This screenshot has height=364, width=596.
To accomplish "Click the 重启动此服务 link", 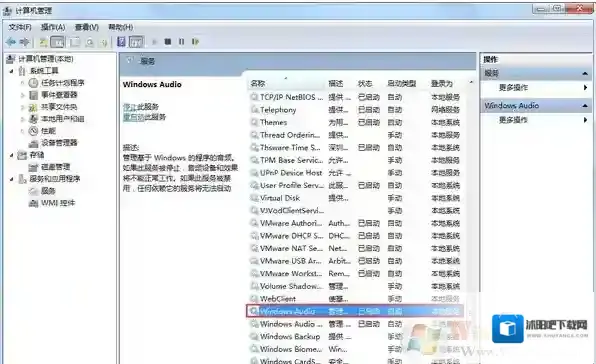I will (144, 117).
